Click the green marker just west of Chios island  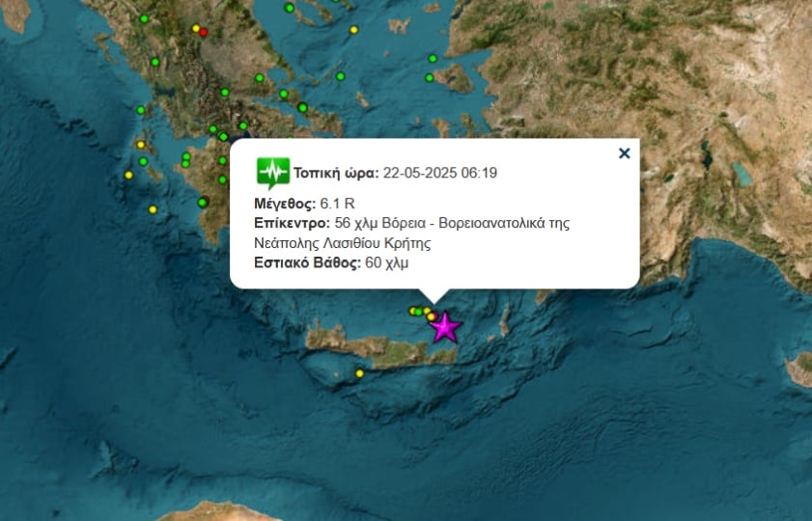(430, 77)
